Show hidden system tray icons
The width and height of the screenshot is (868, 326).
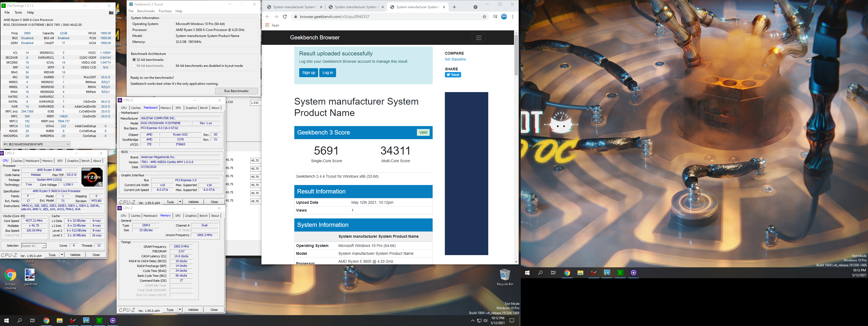(473, 321)
